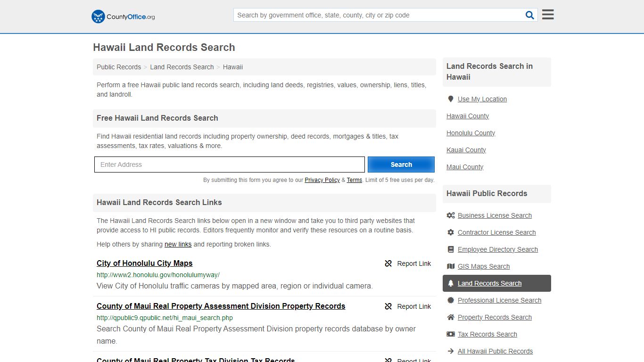644x362 pixels.
Task: Click the arrow icon beside All Hawaii Public Records
Action: click(x=451, y=351)
